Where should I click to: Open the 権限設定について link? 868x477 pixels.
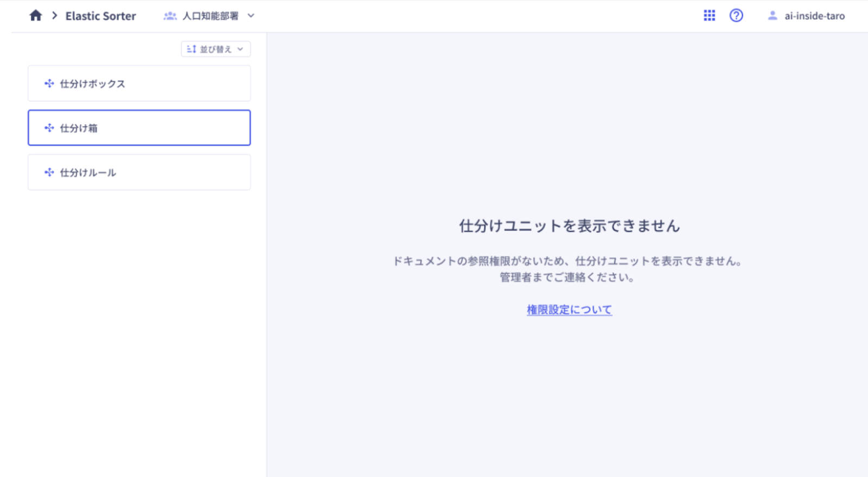[569, 310]
